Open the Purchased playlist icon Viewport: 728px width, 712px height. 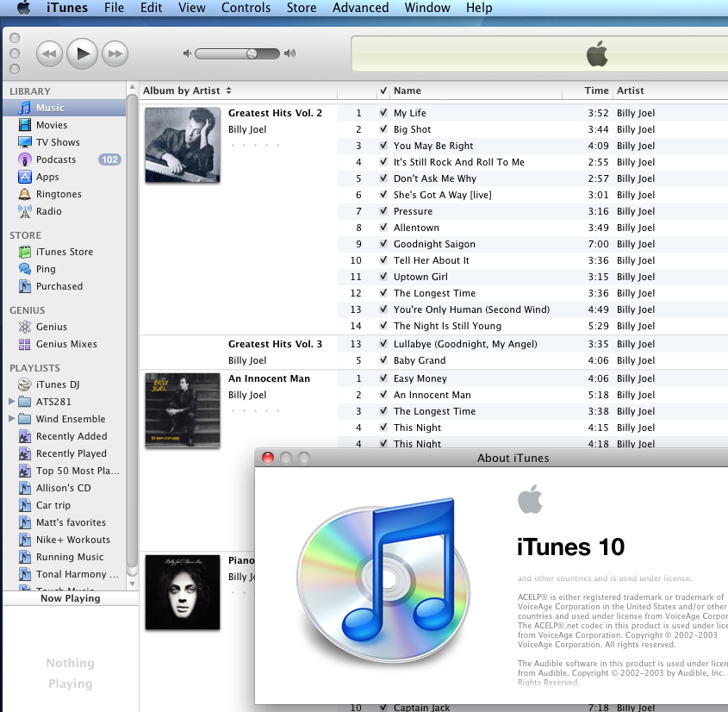pos(25,286)
